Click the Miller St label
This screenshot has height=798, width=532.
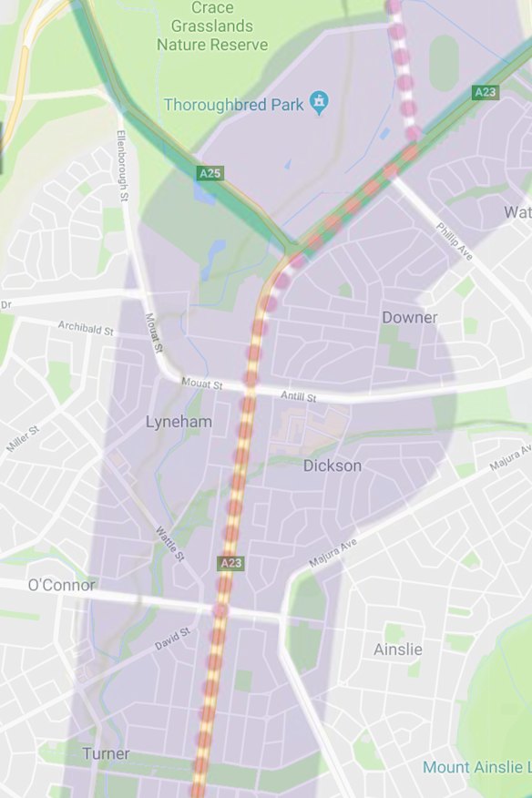point(23,439)
